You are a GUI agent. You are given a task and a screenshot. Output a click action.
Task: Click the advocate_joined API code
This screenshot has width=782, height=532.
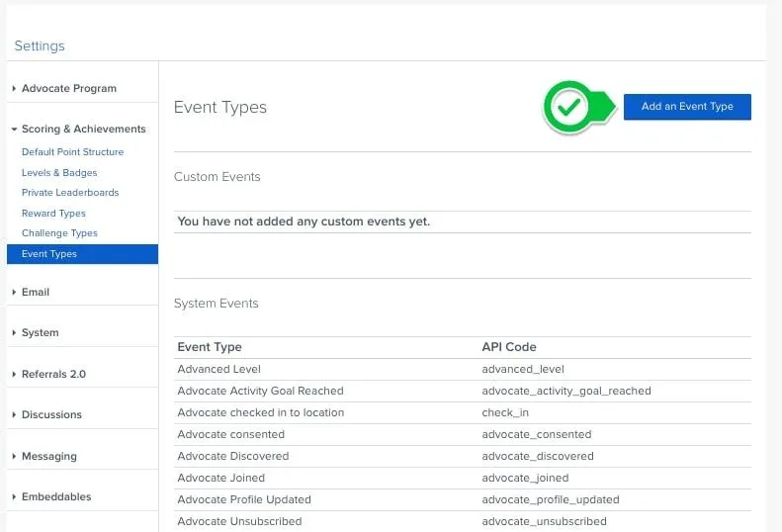click(x=525, y=478)
